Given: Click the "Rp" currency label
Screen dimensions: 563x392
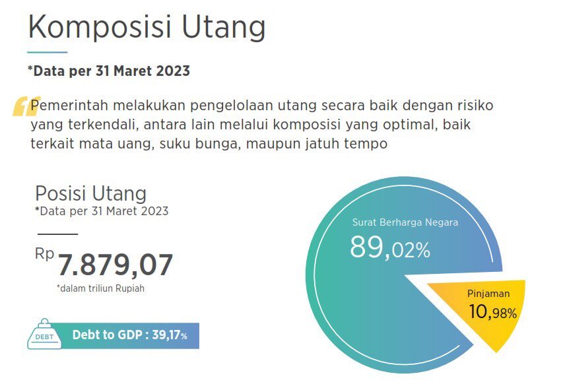Looking at the screenshot, I should pos(44,254).
